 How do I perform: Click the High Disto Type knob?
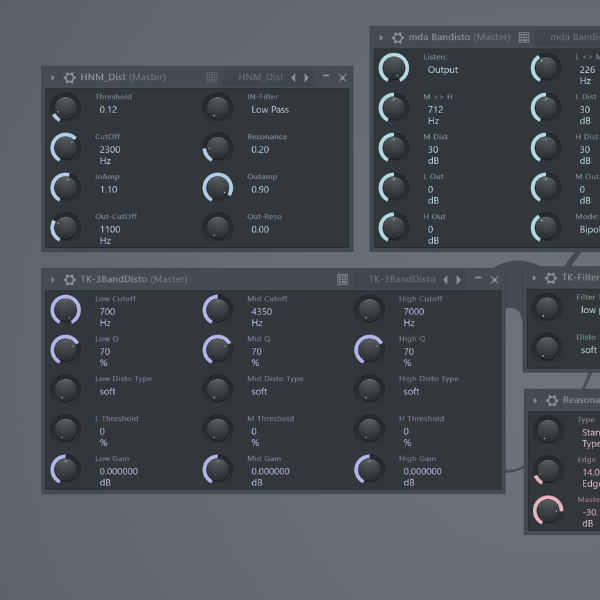tap(370, 390)
